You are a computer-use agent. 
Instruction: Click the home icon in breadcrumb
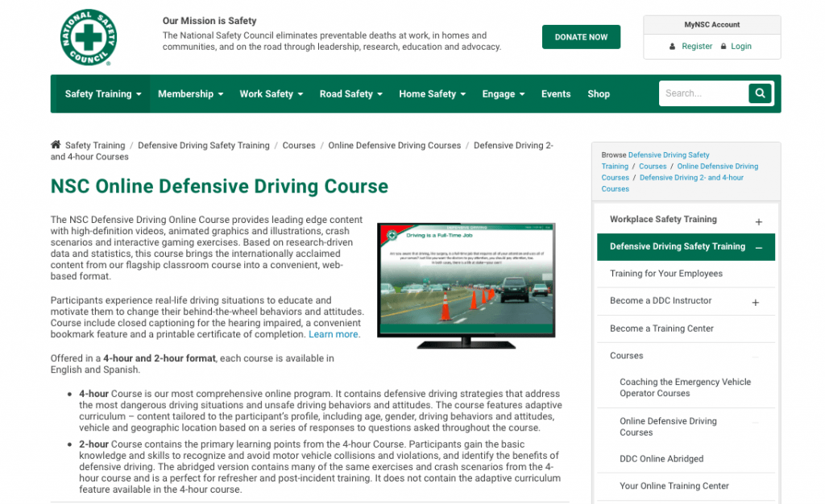click(56, 145)
